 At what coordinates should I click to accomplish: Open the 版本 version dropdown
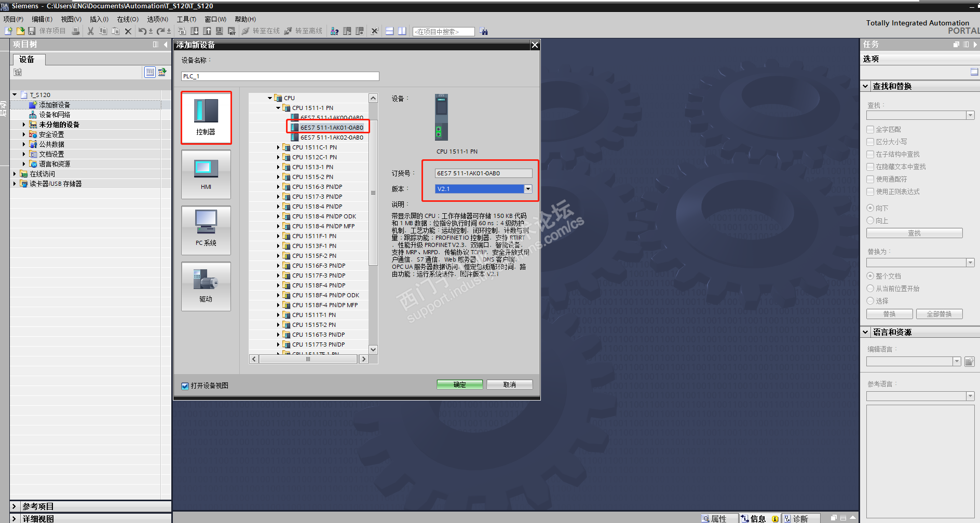pos(528,189)
